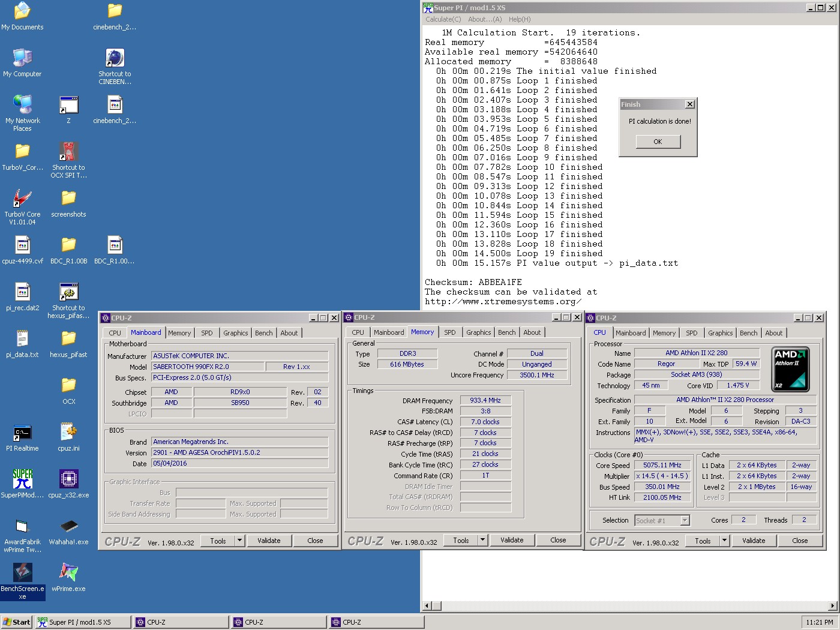Open the Calculate(C) menu in Super PI
Viewport: 840px width, 630px height.
443,19
